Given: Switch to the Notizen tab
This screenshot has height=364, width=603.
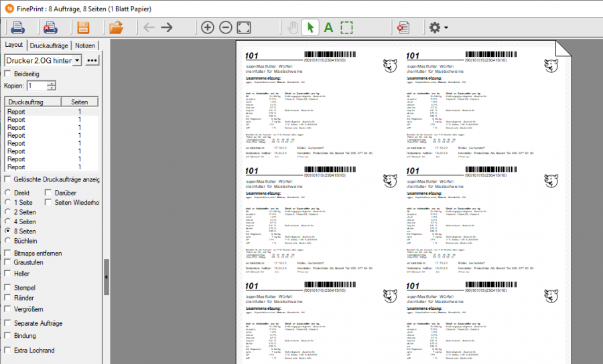Looking at the screenshot, I should (x=85, y=45).
